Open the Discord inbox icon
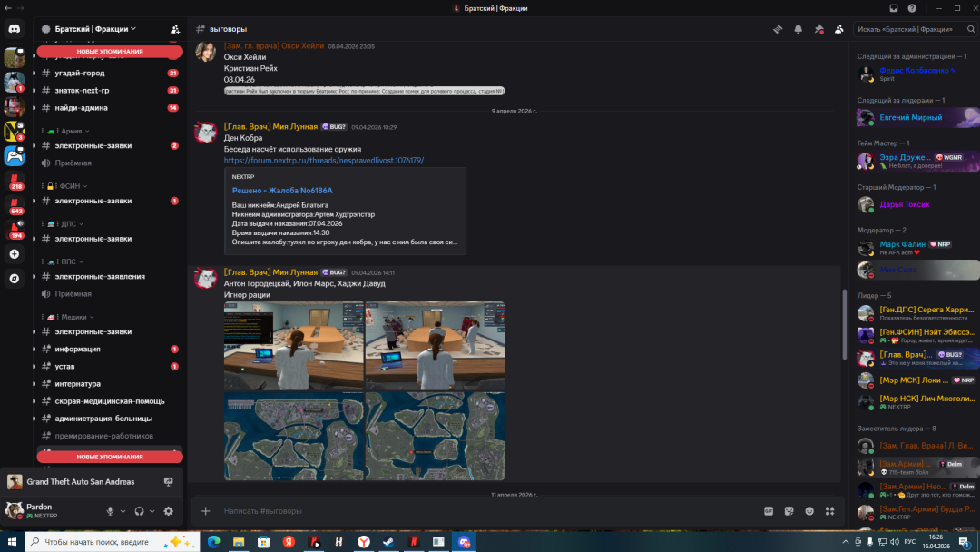 [894, 8]
